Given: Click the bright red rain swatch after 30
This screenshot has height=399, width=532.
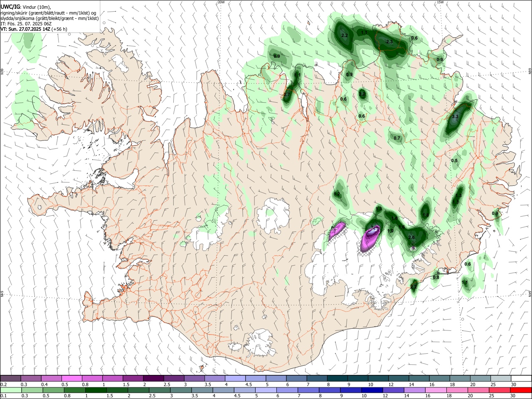Looking at the screenshot, I should tap(521, 390).
